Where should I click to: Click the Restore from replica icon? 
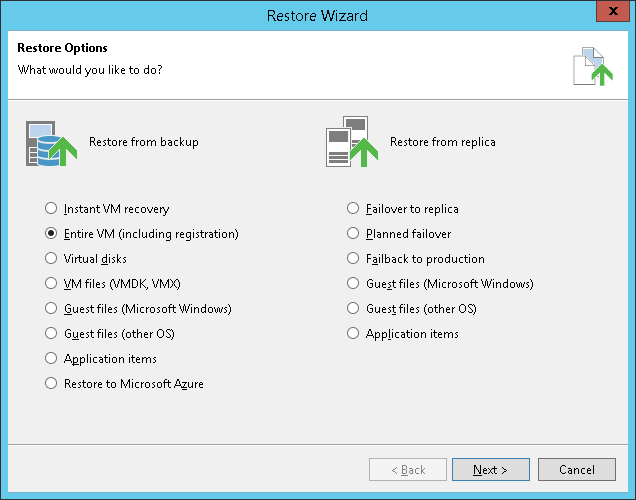[x=351, y=143]
